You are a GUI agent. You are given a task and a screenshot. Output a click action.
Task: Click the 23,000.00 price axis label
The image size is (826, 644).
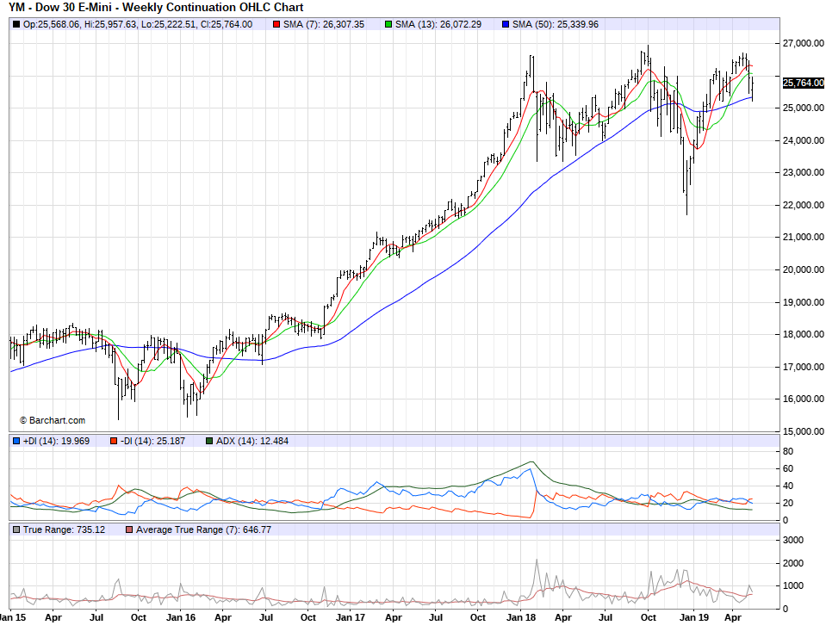[804, 172]
